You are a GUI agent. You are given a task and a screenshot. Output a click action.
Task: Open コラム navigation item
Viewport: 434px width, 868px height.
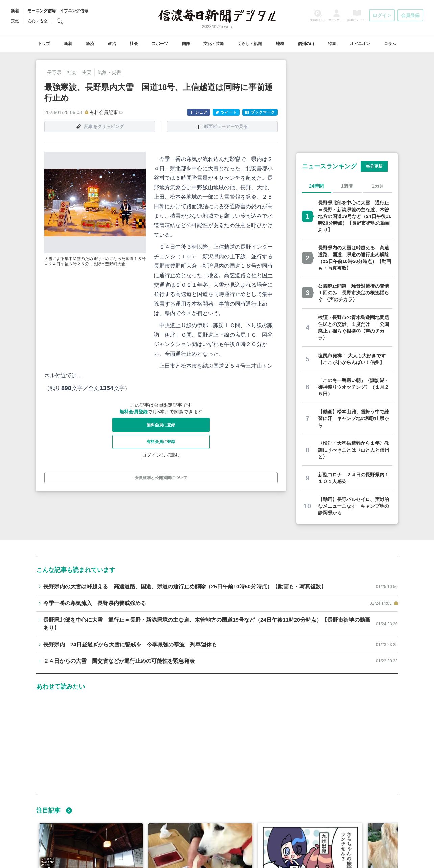(390, 44)
